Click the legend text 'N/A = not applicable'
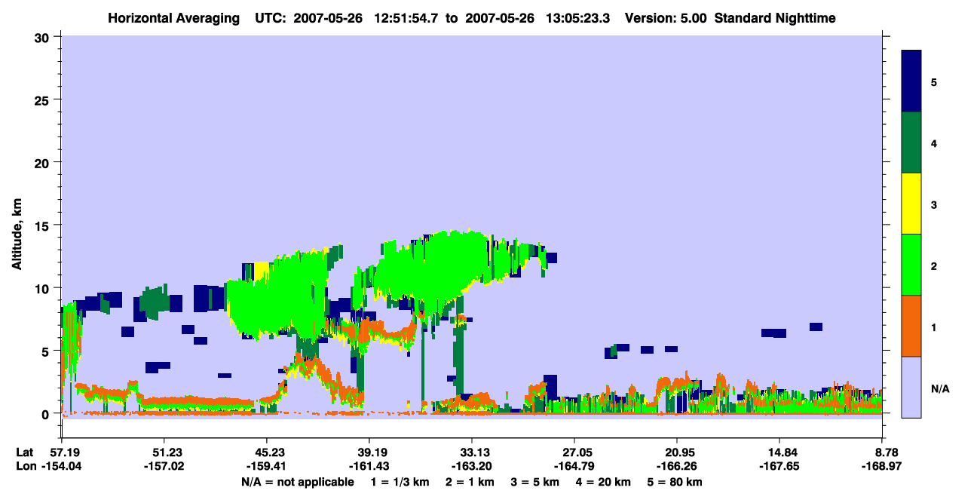The image size is (980, 503). coord(297,482)
